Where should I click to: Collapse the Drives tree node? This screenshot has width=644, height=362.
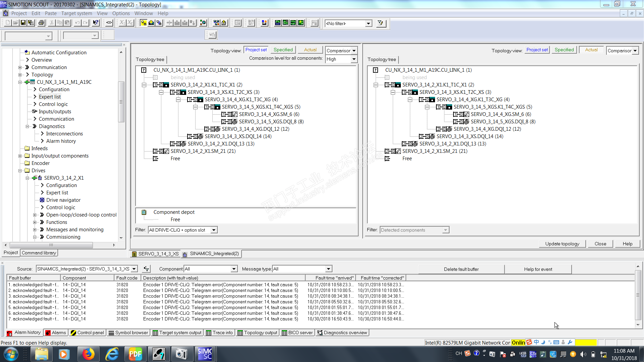20,171
